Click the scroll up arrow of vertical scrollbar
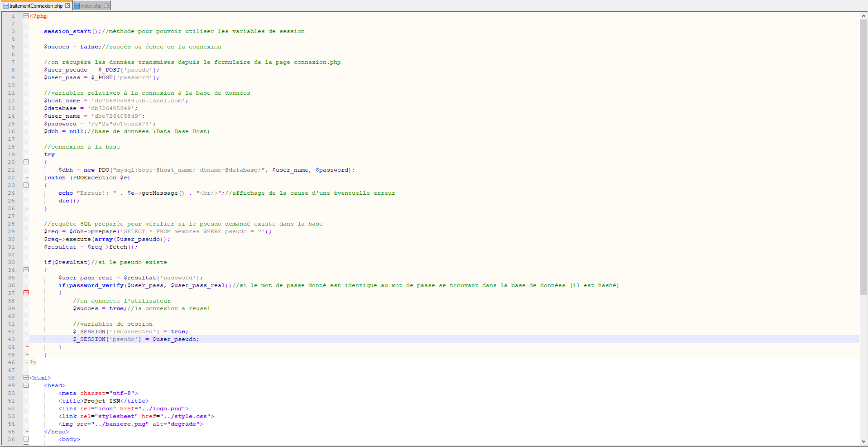Screen dimensions: 868x447 863,16
